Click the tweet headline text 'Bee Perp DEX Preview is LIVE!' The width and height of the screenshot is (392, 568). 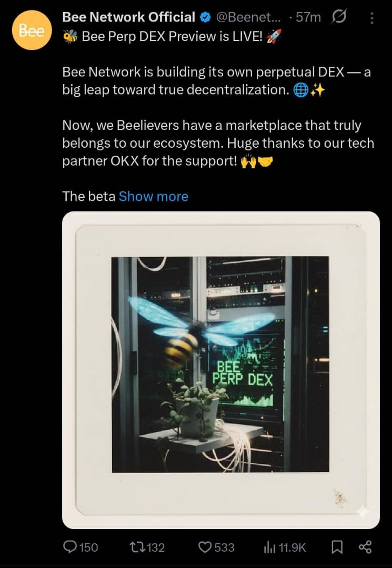click(x=172, y=36)
